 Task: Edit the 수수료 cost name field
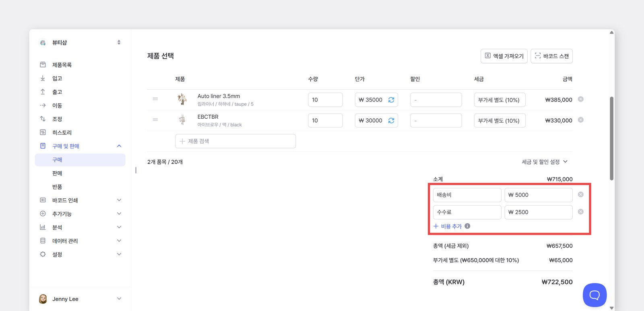point(467,212)
